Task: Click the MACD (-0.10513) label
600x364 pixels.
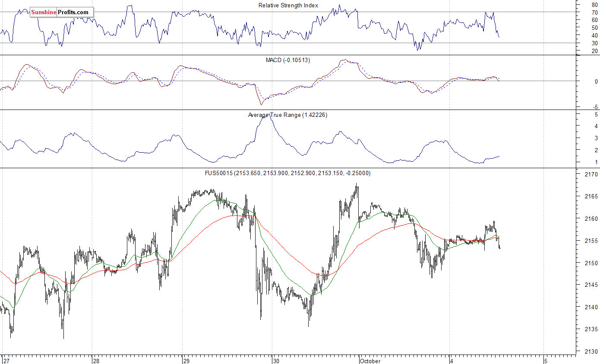Action: click(x=287, y=60)
